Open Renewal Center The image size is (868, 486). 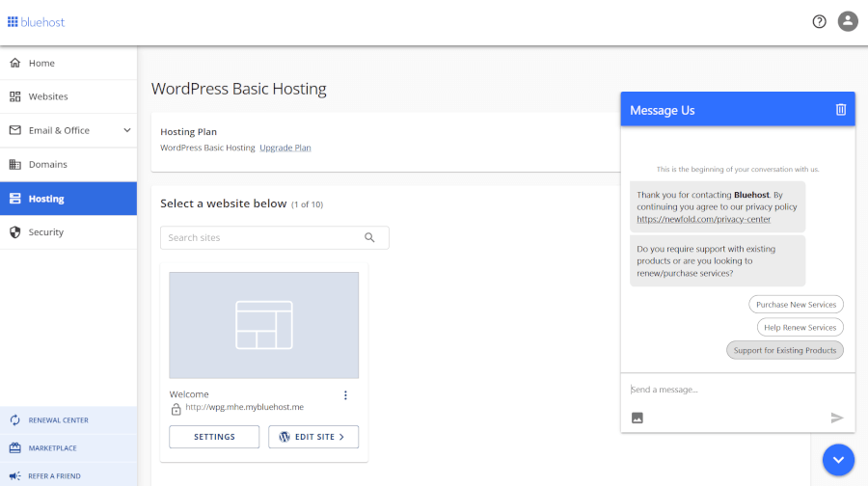pyautogui.click(x=68, y=420)
